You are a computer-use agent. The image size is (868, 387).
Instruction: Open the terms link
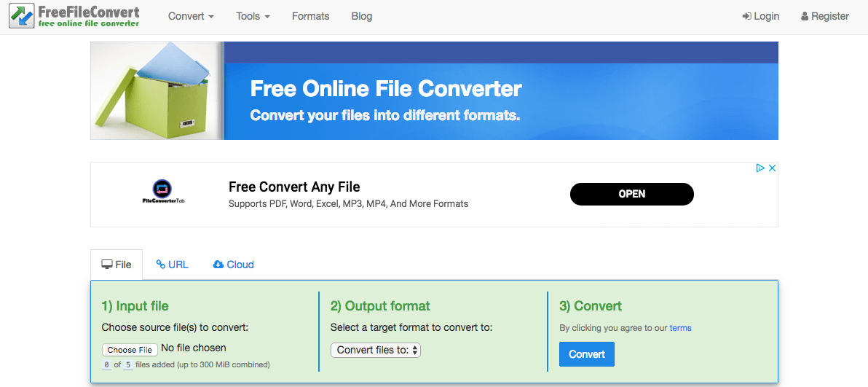point(680,328)
